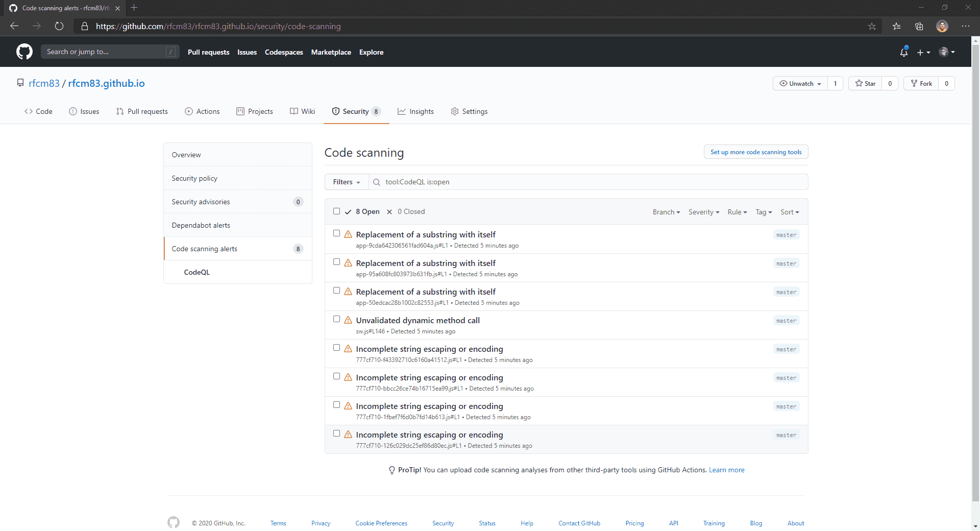Select all alerts checkbox

tap(336, 211)
